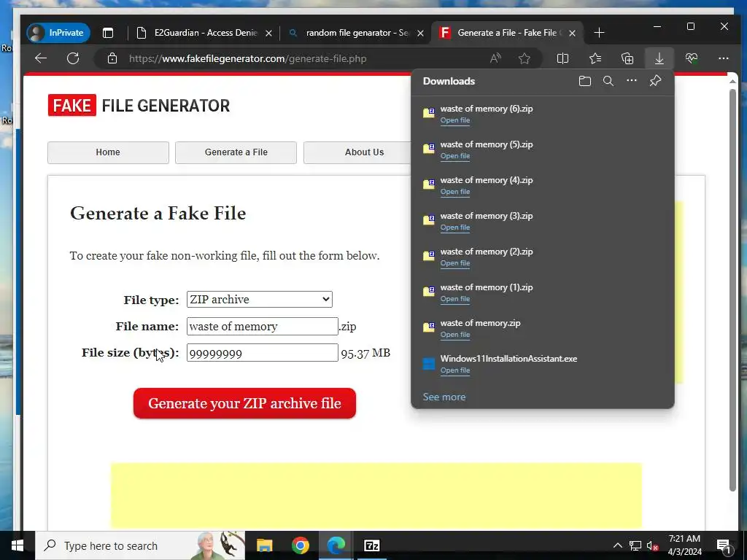Click the Fake File Generator logo
Image resolution: width=747 pixels, height=560 pixels.
pyautogui.click(x=139, y=105)
